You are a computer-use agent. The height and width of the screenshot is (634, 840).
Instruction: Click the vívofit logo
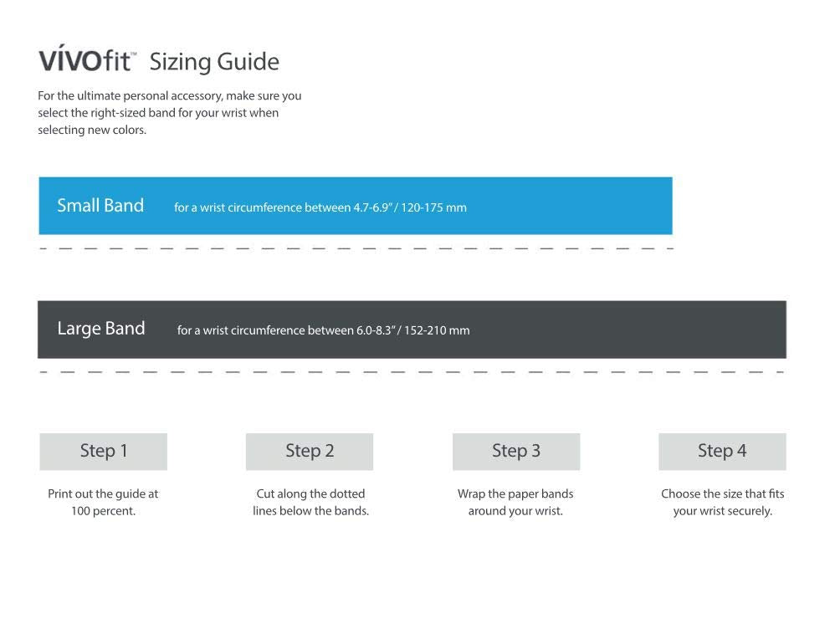click(87, 59)
